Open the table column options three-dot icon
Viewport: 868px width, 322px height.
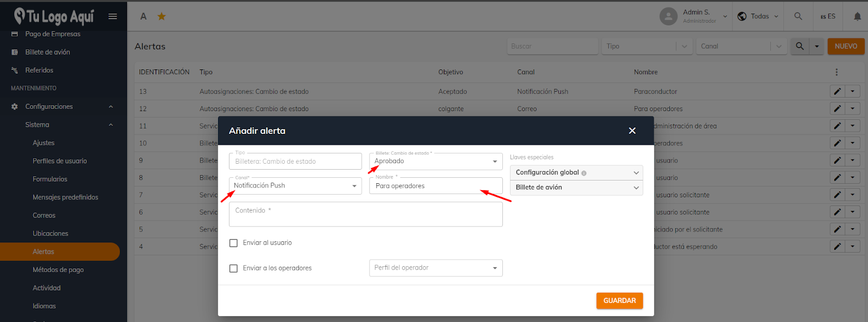837,72
